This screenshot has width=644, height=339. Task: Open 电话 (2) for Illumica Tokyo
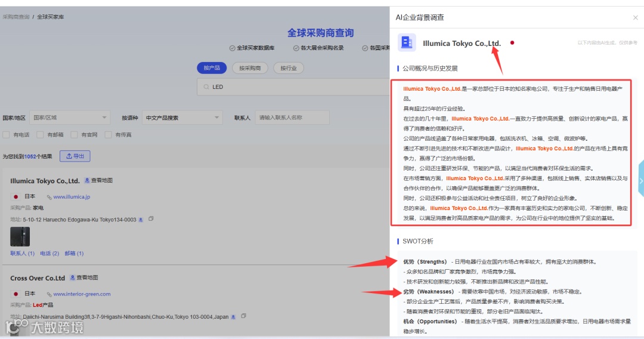[49, 254]
